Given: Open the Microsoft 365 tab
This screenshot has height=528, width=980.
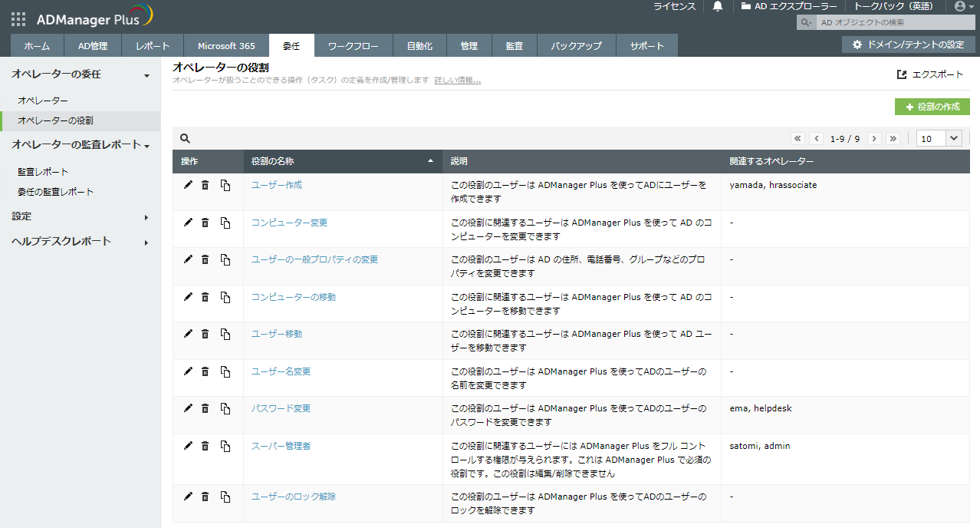Looking at the screenshot, I should [226, 46].
